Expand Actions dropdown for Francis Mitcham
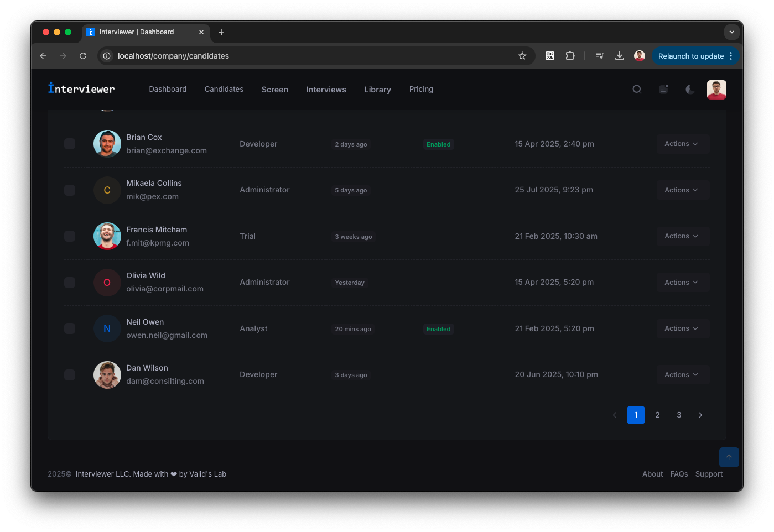 pyautogui.click(x=681, y=236)
